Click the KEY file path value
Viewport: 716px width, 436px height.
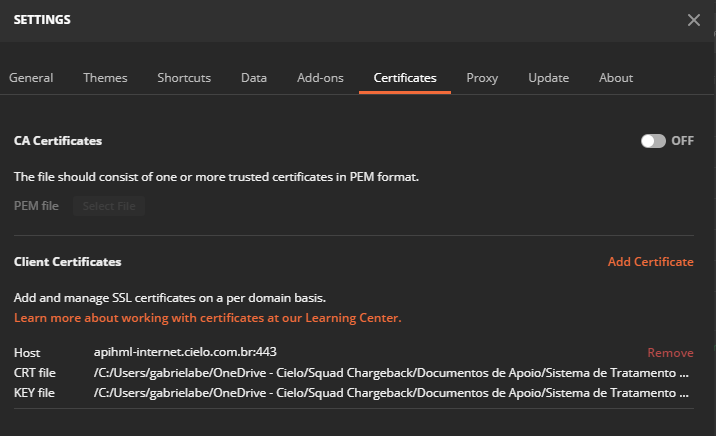coord(391,393)
